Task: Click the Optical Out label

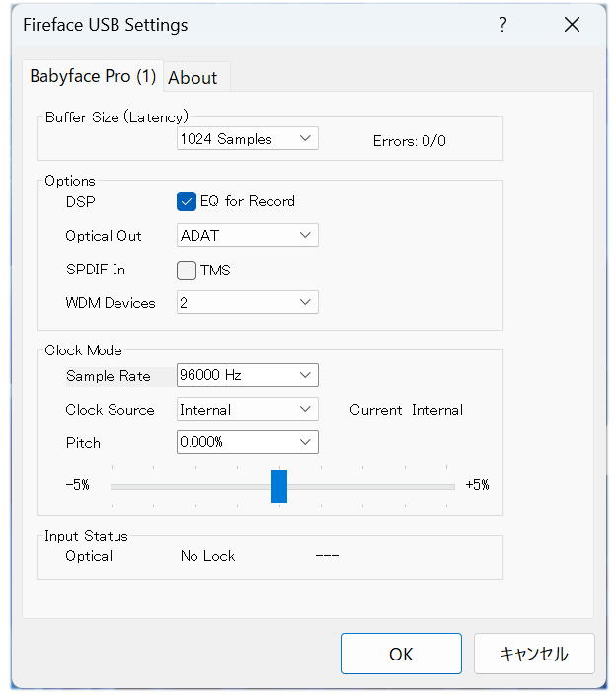Action: click(x=104, y=236)
